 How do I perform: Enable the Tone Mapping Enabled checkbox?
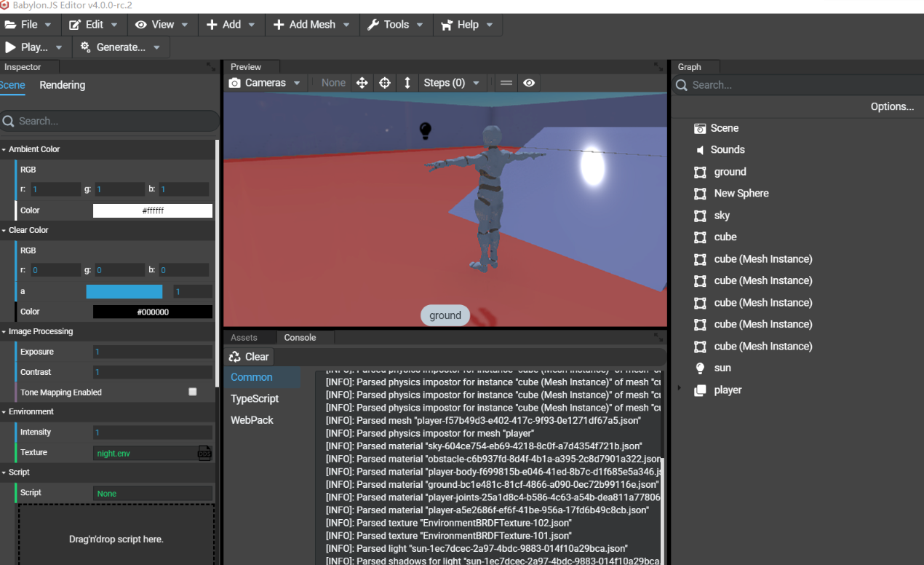192,391
